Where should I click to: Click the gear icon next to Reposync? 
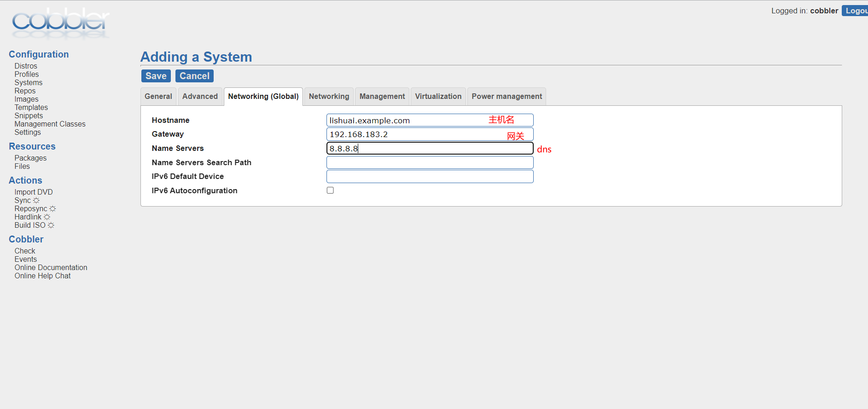pos(52,209)
